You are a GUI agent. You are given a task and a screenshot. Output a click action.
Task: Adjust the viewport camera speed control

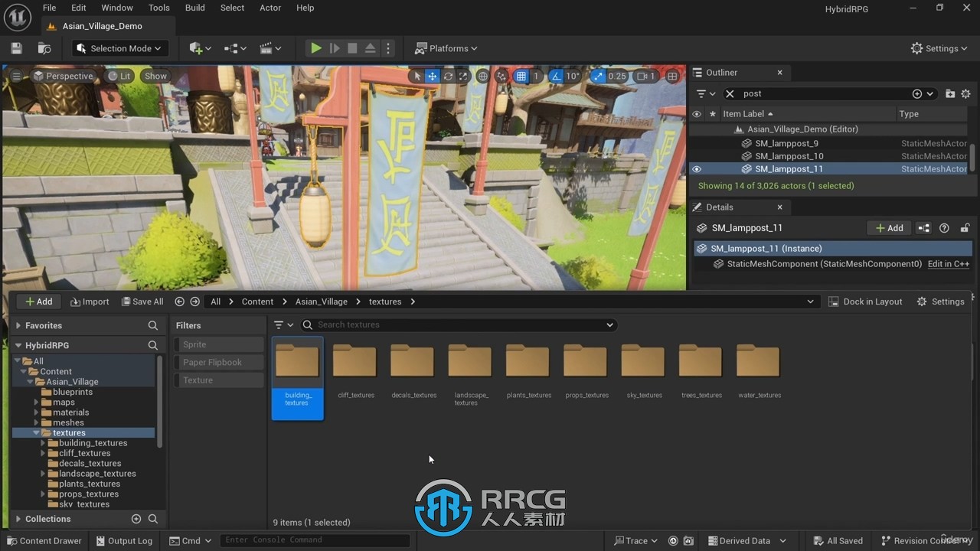click(646, 76)
